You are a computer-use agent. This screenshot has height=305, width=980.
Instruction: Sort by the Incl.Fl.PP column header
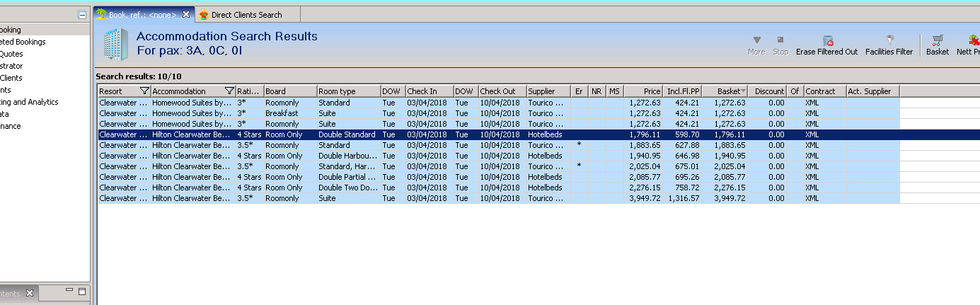(683, 91)
